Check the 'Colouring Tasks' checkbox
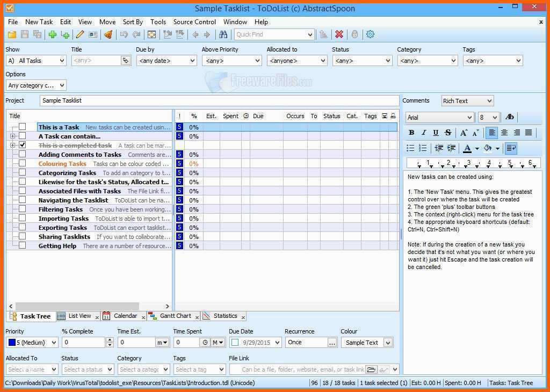 tap(23, 163)
